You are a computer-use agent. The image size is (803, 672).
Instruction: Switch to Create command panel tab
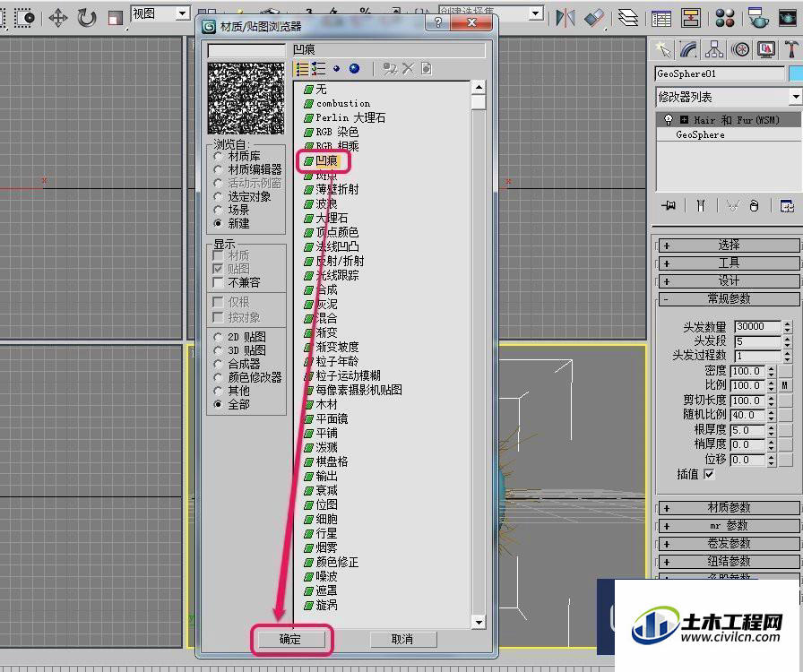[x=663, y=49]
